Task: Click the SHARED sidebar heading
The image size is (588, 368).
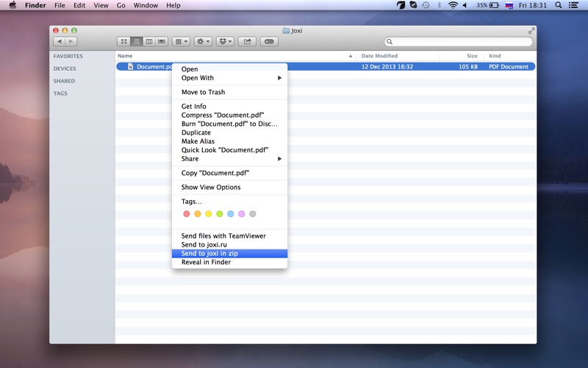Action: click(64, 81)
